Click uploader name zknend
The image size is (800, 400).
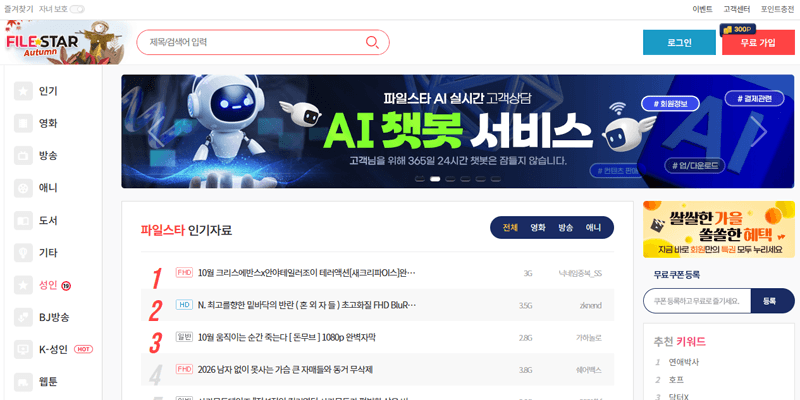[x=590, y=306]
